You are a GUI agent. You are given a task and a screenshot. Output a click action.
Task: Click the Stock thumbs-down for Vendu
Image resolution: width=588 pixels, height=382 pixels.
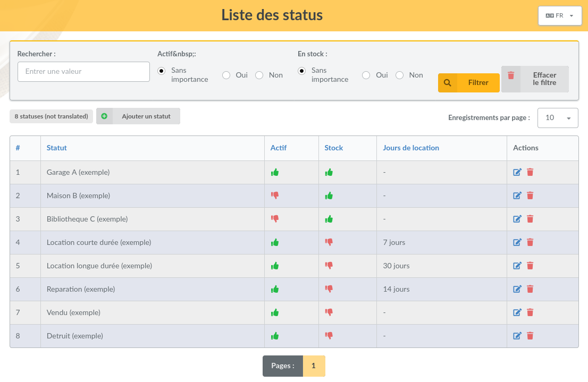pyautogui.click(x=329, y=312)
